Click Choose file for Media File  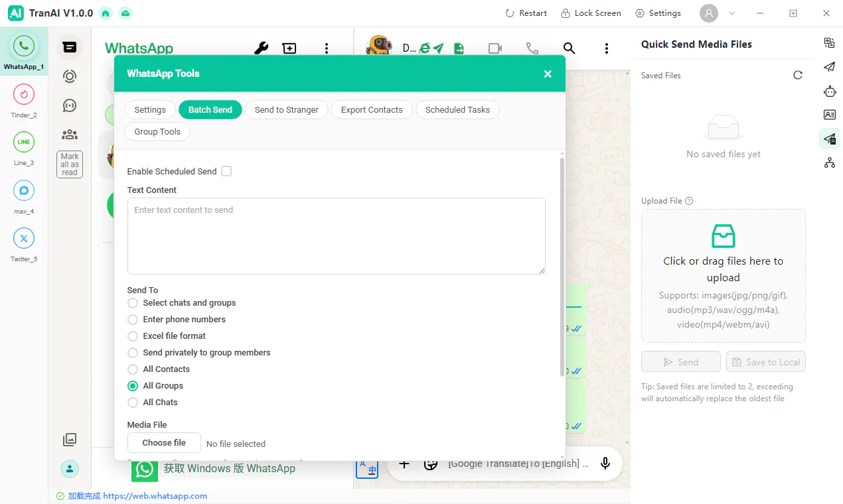click(164, 443)
